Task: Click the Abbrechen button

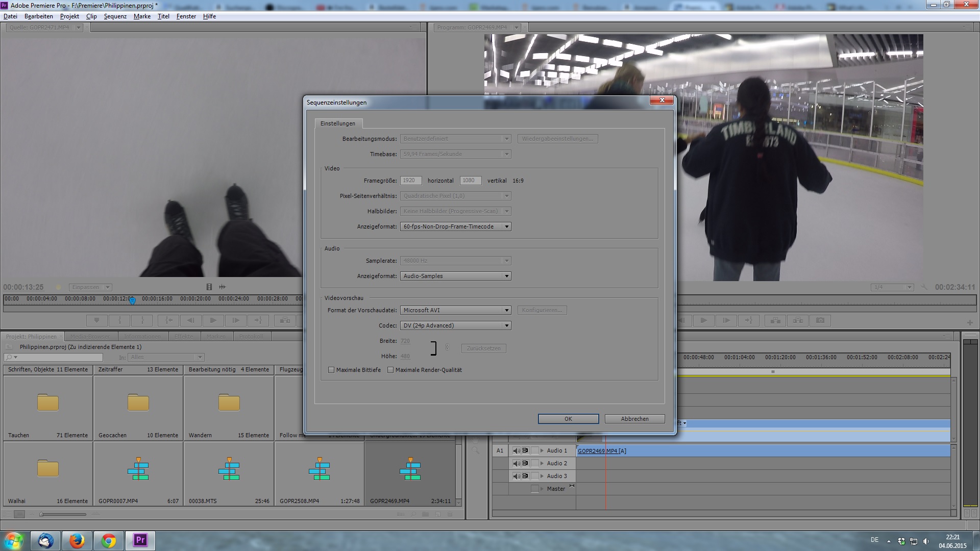Action: (634, 419)
